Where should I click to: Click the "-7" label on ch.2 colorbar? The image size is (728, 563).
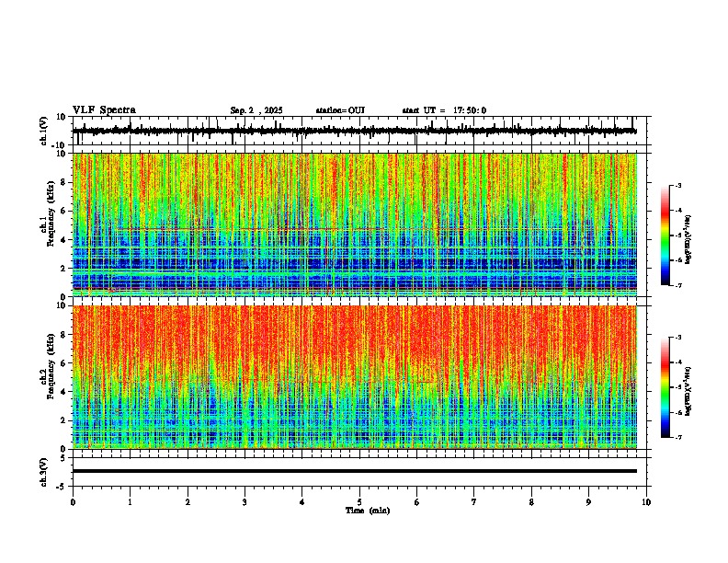coord(677,437)
